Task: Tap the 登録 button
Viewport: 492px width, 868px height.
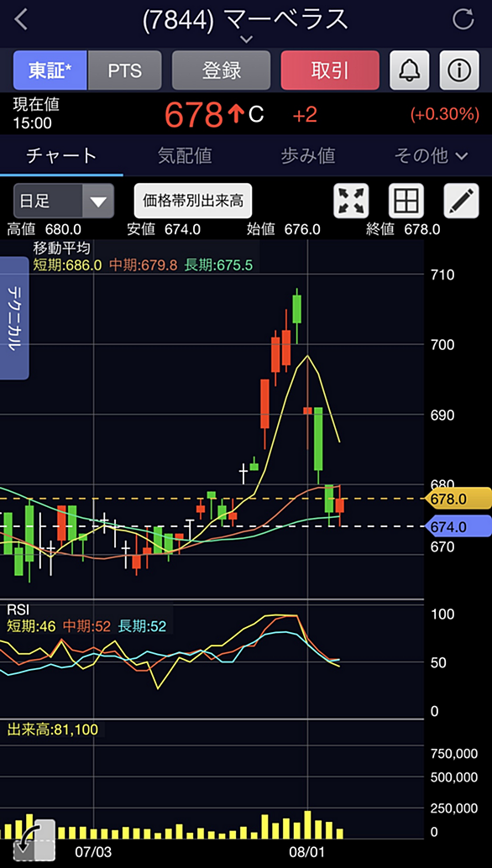Action: [222, 71]
